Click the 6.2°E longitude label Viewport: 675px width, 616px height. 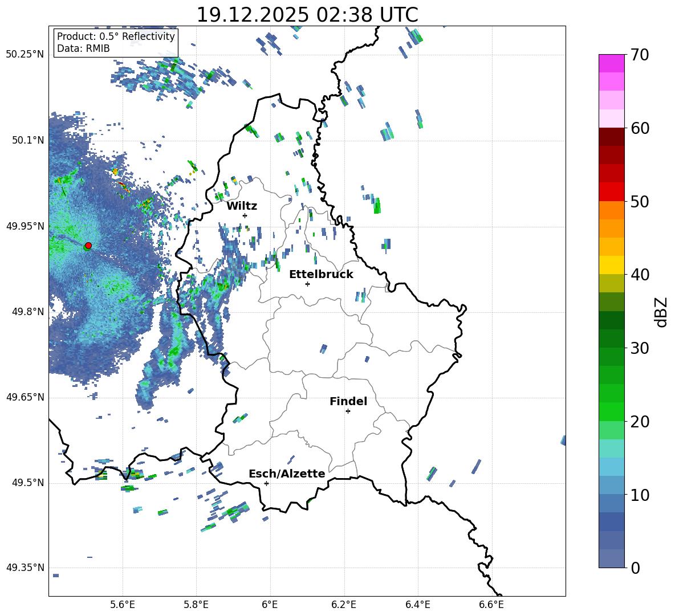(344, 605)
